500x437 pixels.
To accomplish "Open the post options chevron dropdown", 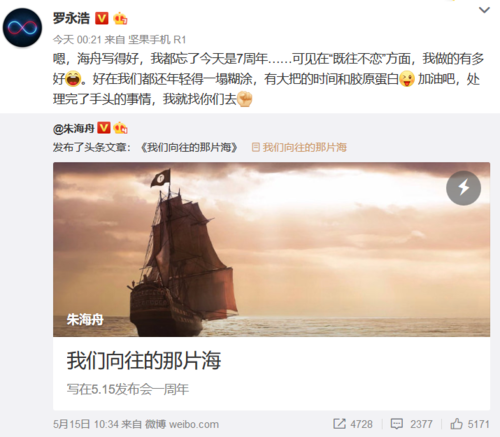I will [x=484, y=10].
